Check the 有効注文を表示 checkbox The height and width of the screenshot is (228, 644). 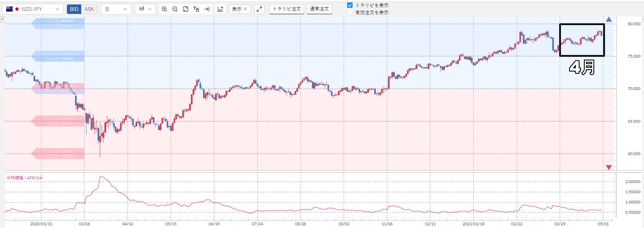350,12
